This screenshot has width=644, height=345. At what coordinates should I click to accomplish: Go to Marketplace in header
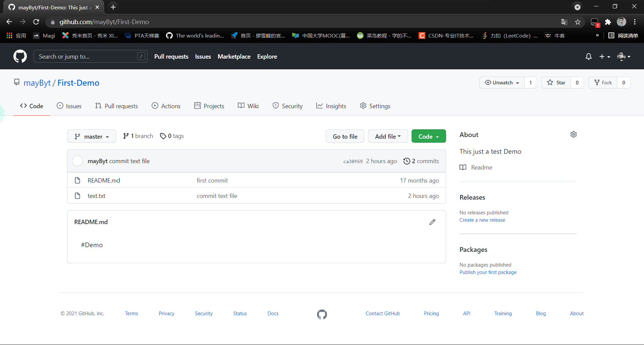[234, 57]
